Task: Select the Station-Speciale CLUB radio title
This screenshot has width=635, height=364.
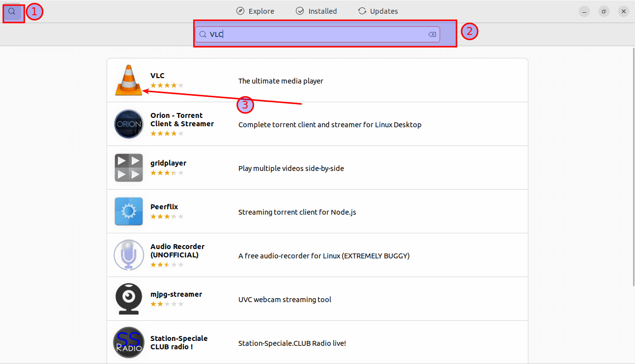Action: click(179, 342)
